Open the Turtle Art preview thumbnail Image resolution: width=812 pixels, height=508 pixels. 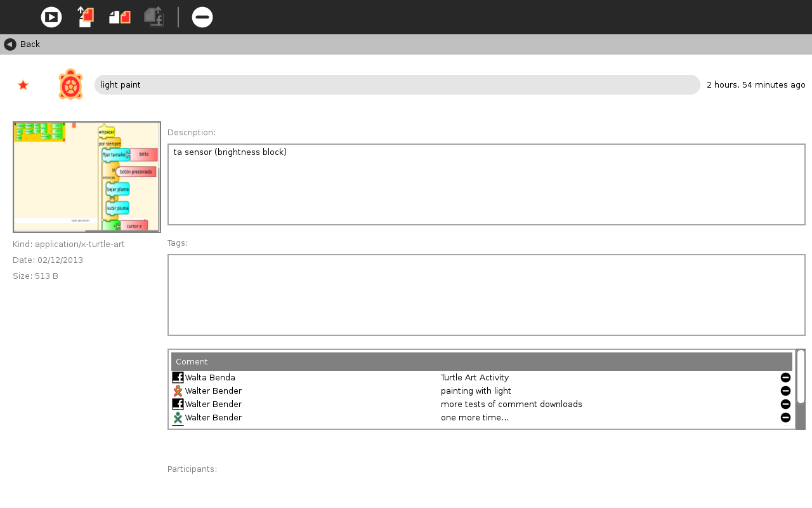(87, 177)
